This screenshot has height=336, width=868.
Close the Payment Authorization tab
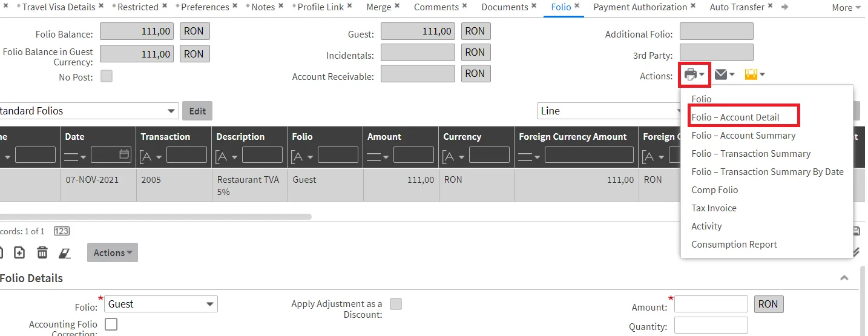point(693,6)
